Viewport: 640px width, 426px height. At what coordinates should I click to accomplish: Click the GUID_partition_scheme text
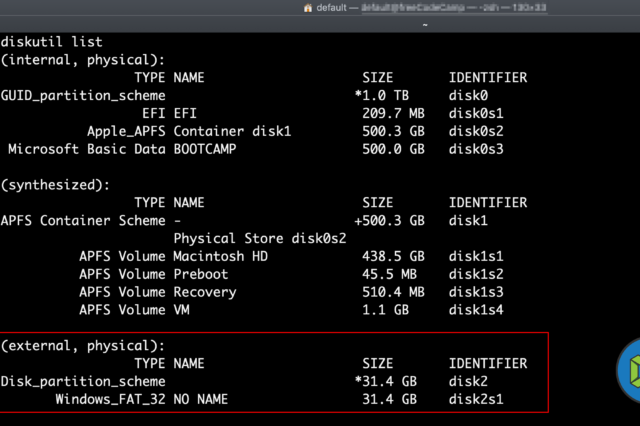(82, 95)
